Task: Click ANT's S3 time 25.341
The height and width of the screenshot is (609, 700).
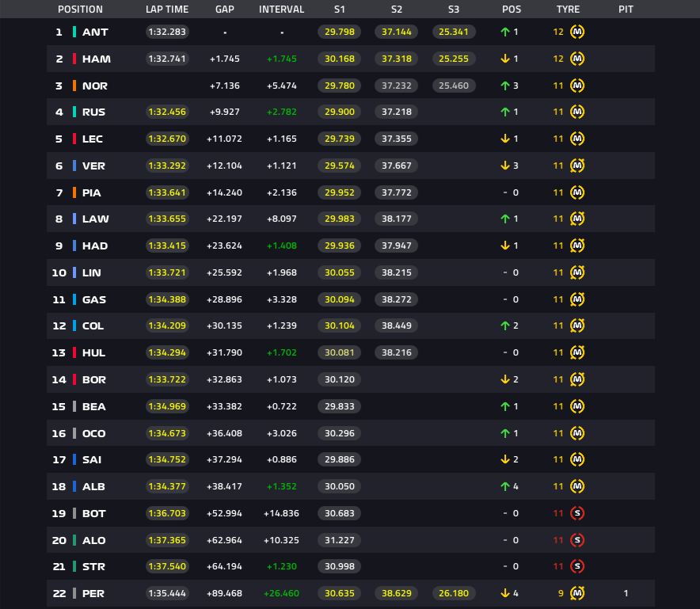Action: pos(454,32)
